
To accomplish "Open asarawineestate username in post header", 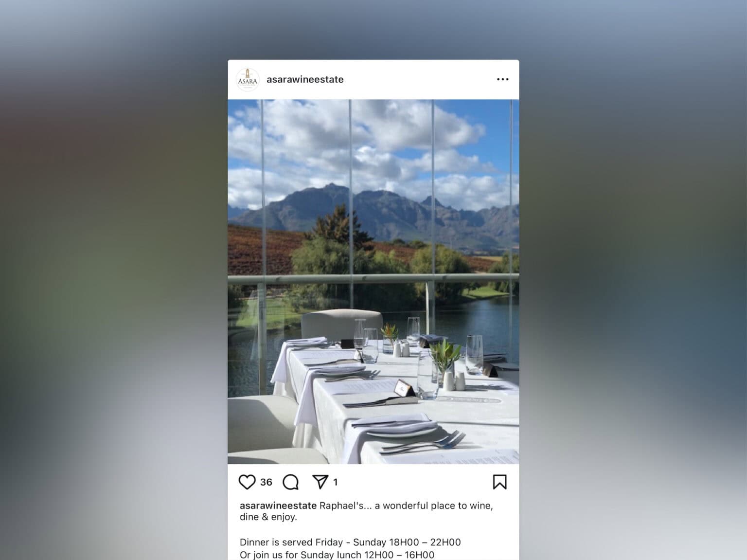I will (305, 79).
